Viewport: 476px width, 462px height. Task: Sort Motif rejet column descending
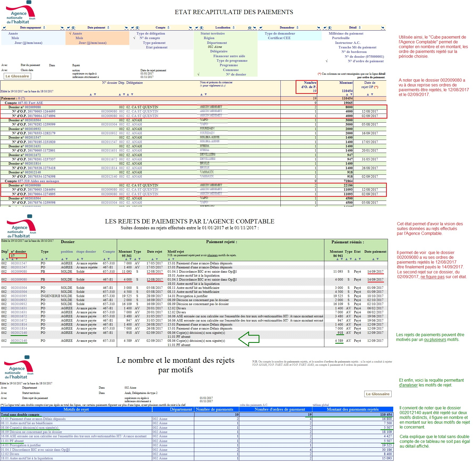173,259
